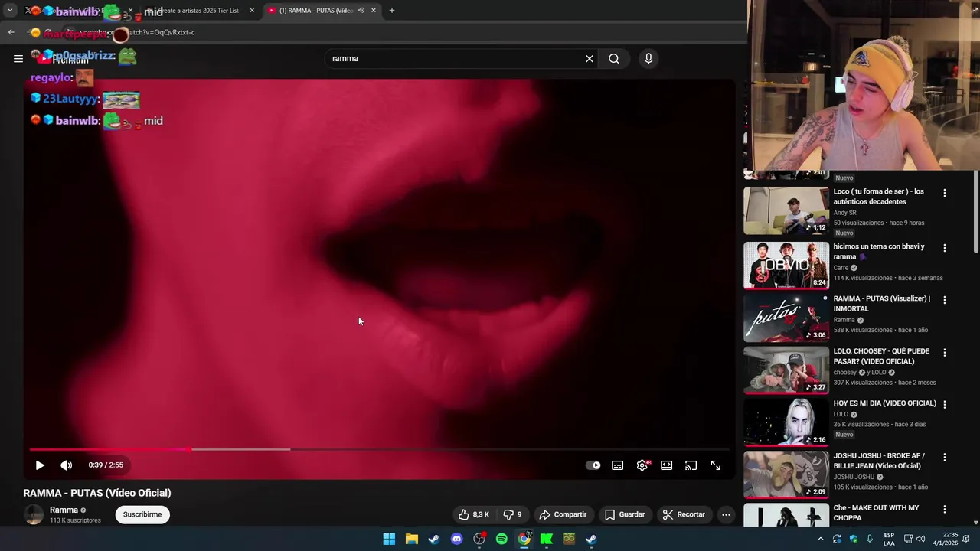The image size is (980, 551).
Task: Clear the search box with the X icon
Action: pyautogui.click(x=590, y=58)
